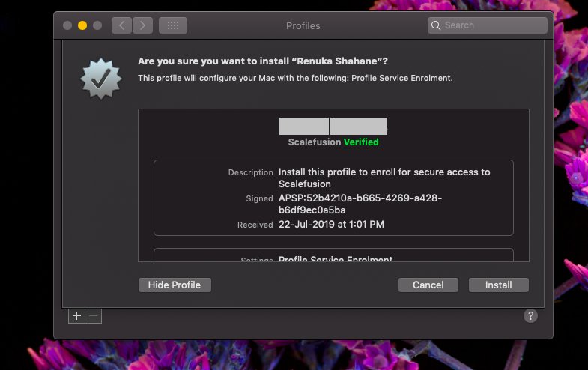
Task: Focus the Search field in Profiles
Action: pos(488,25)
